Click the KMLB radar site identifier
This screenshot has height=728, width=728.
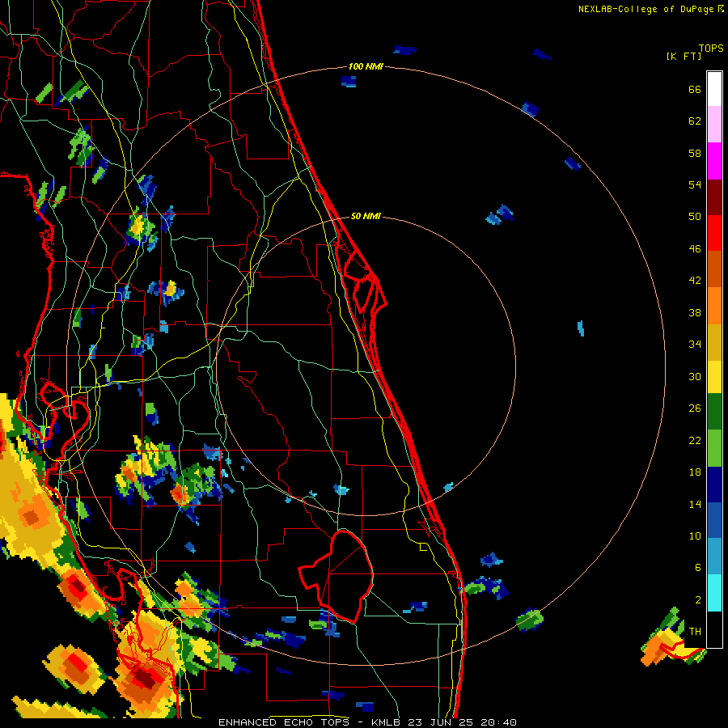387,722
